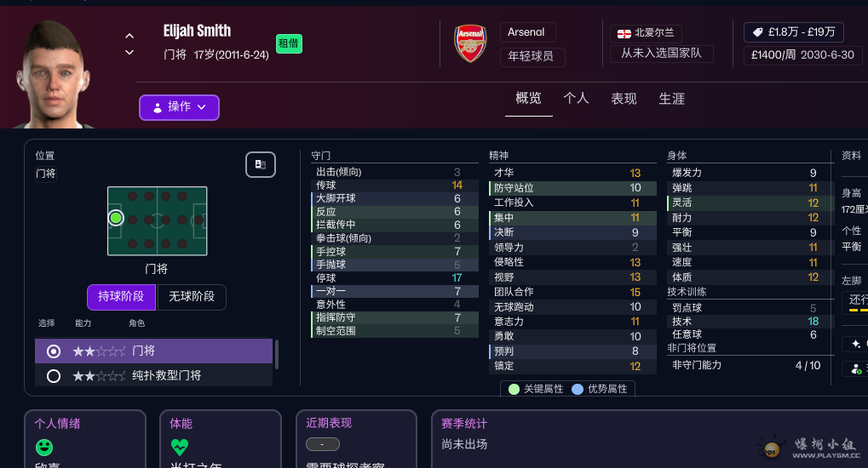Click the highlighted goalkeeper dot on pitch

(116, 218)
